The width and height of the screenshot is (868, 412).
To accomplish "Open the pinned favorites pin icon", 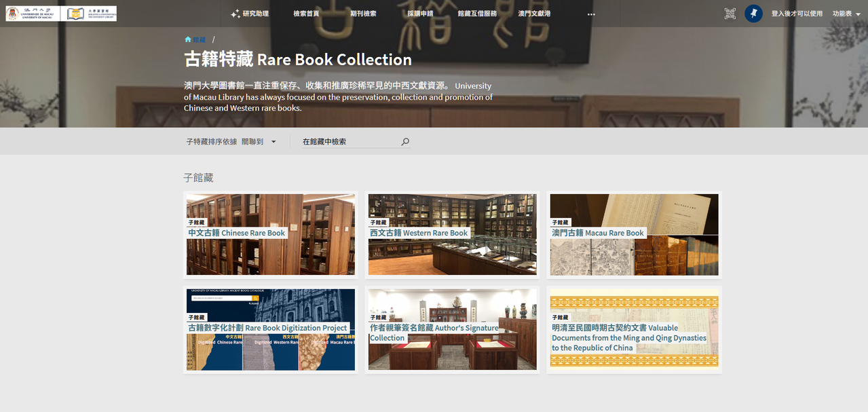I will [753, 14].
